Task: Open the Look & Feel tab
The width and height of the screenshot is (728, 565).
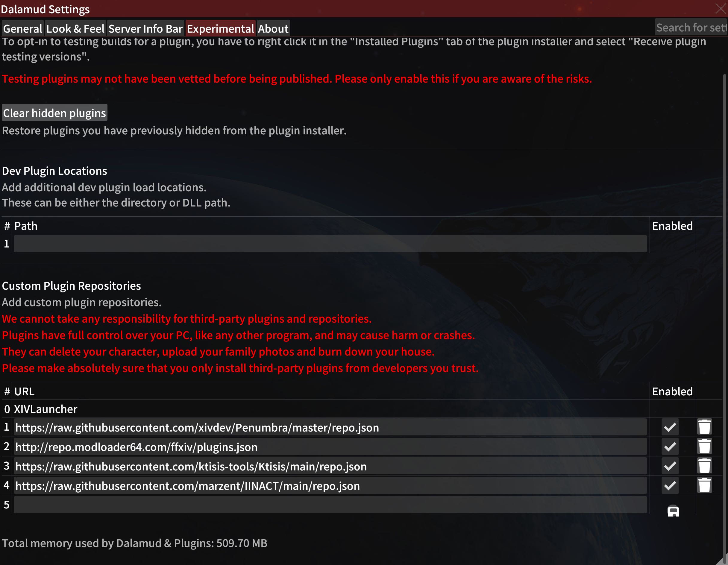Action: click(x=75, y=28)
